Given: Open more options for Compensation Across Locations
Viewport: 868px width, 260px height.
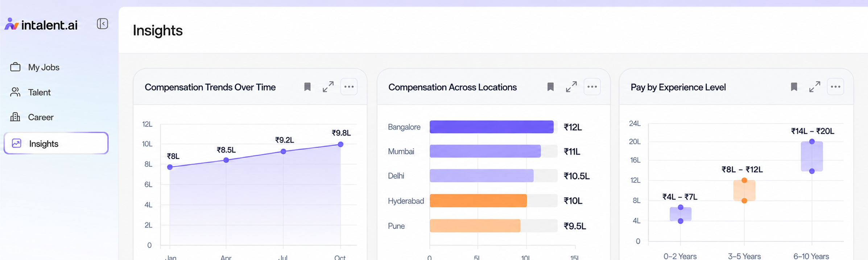Looking at the screenshot, I should coord(592,87).
